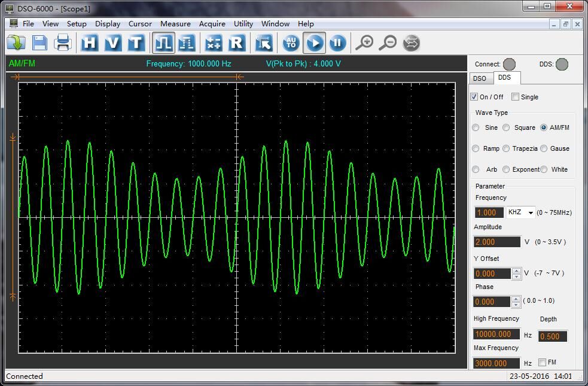Toggle the On / Off checkbox
This screenshot has height=386, width=588.
point(474,97)
